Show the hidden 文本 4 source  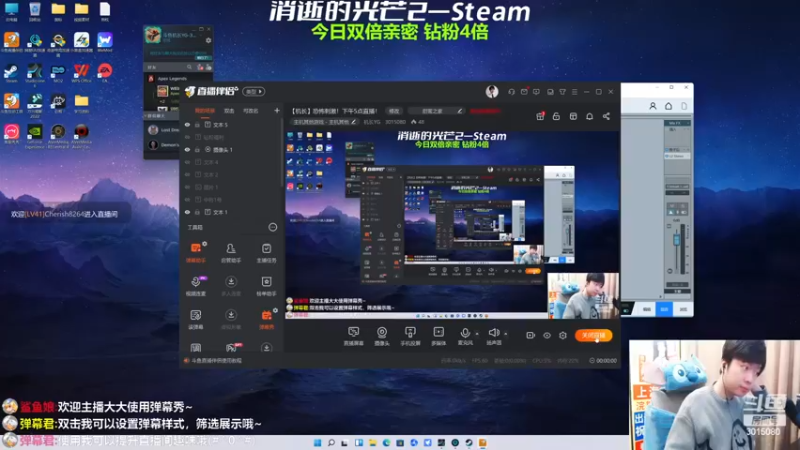pos(187,162)
